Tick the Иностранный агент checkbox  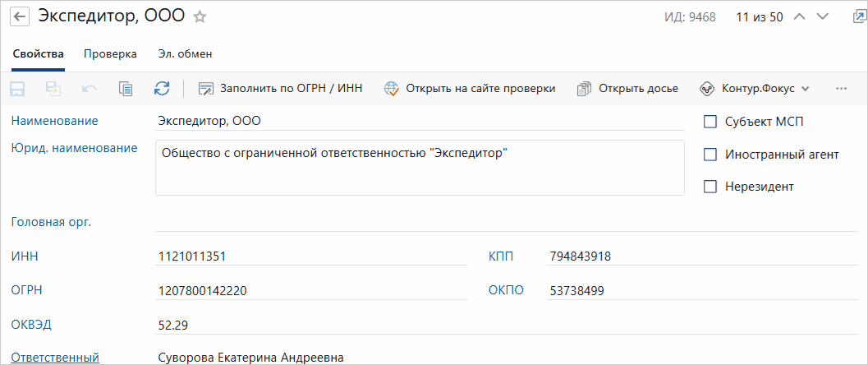click(x=710, y=154)
